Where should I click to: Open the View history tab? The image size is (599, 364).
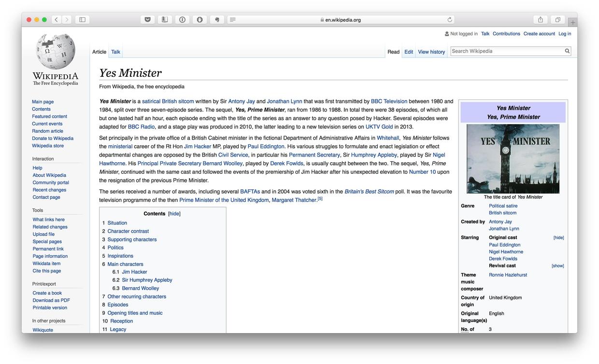tap(431, 52)
